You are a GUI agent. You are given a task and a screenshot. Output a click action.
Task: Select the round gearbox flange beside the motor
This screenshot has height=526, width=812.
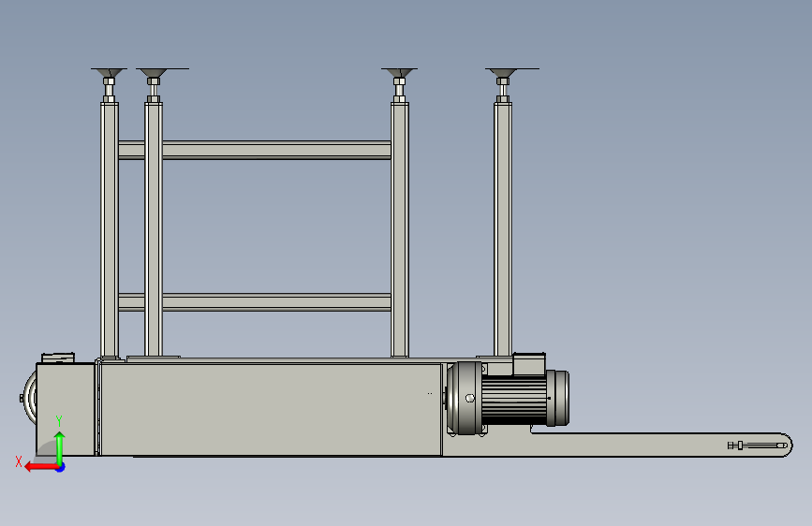click(x=465, y=398)
